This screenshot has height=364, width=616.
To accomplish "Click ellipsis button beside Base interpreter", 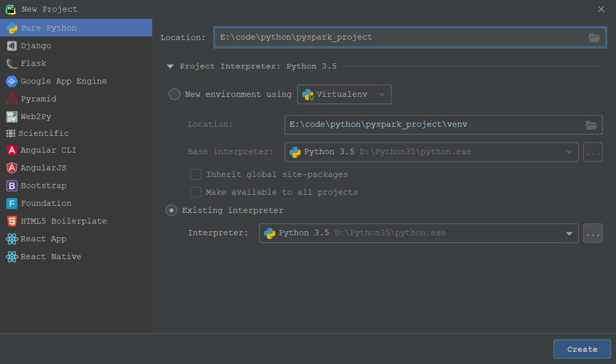I will (x=593, y=152).
